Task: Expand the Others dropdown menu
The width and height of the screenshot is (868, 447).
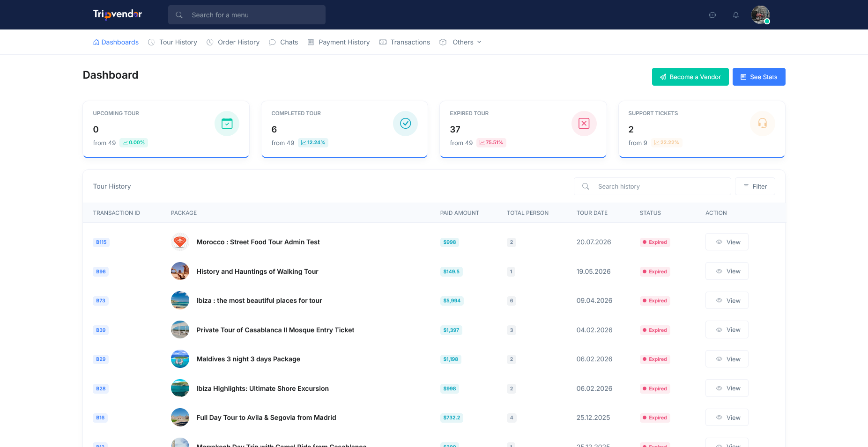Action: click(x=460, y=42)
